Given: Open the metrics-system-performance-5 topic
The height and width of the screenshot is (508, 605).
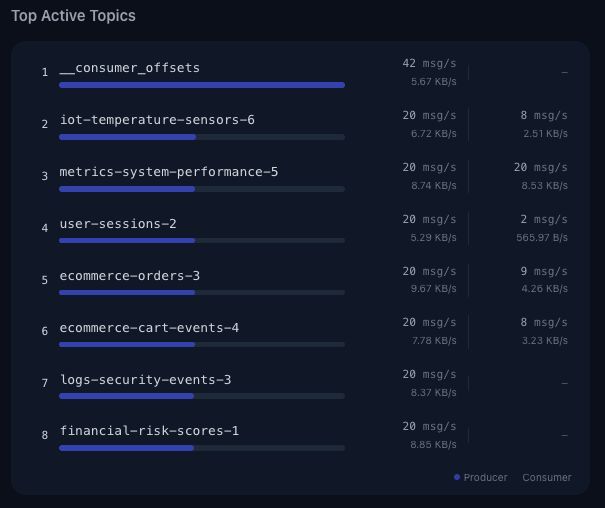Looking at the screenshot, I should 169,172.
